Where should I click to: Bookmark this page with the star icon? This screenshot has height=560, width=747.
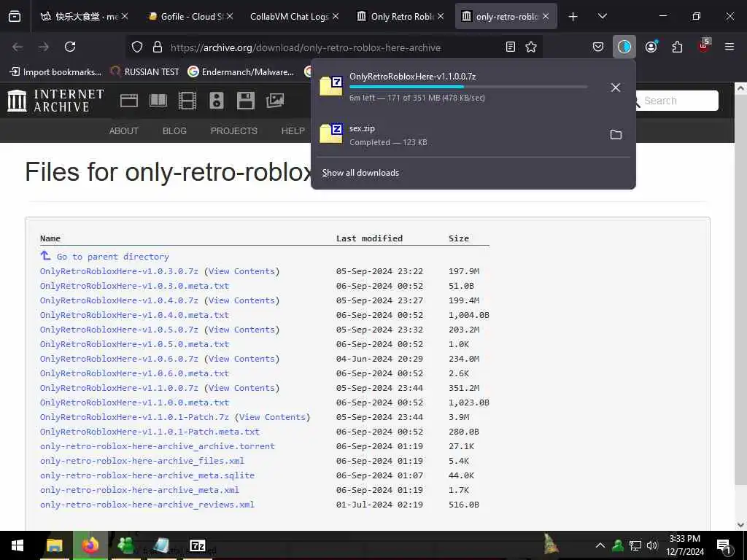(531, 47)
